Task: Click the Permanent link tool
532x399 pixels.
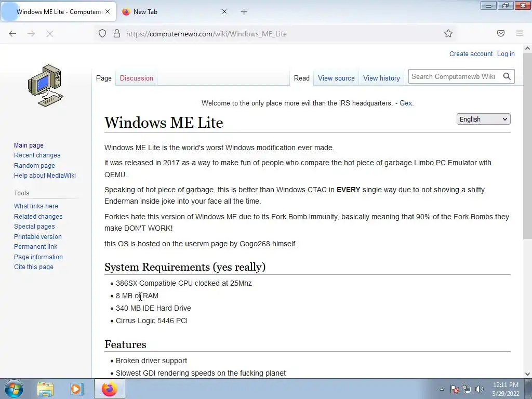Action: 36,247
